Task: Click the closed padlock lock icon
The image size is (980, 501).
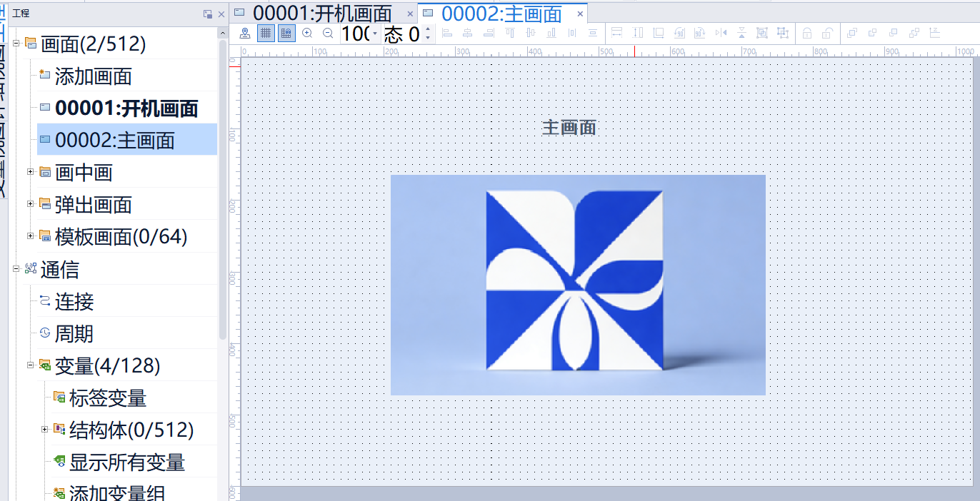Action: point(806,33)
